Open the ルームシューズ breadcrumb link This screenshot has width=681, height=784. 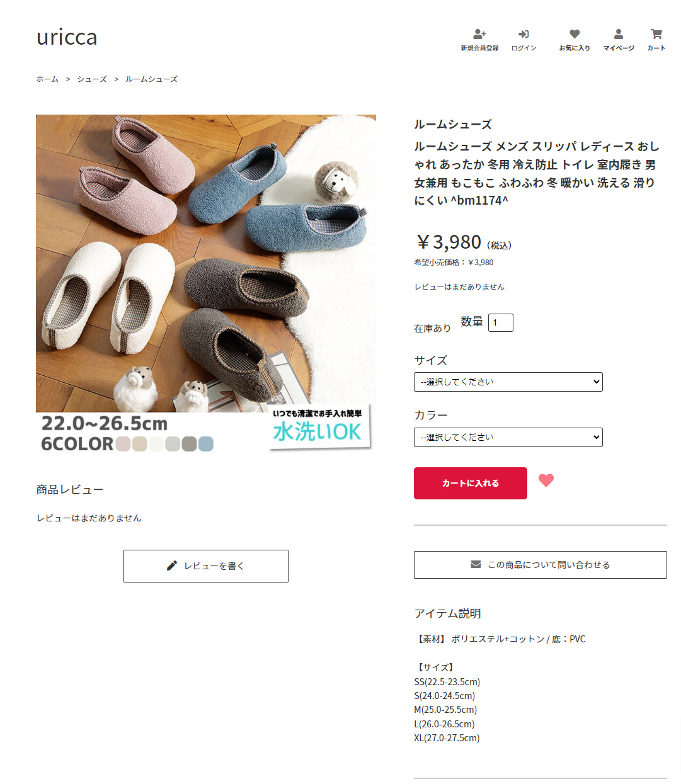coord(151,79)
